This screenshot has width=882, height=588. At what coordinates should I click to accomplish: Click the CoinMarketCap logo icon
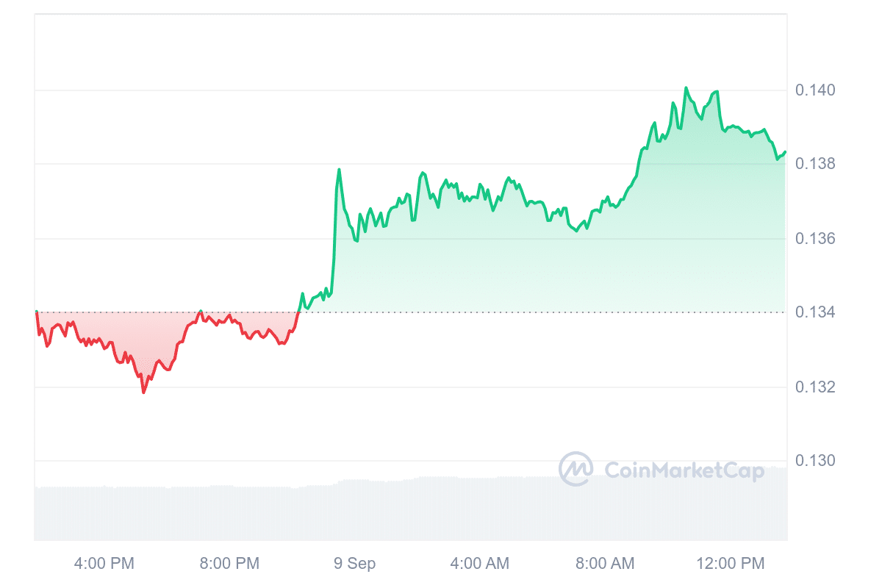(x=576, y=469)
